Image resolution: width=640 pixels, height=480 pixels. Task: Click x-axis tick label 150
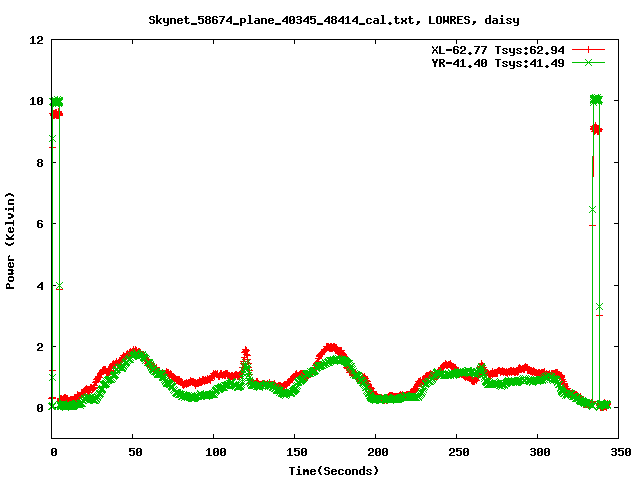(296, 452)
